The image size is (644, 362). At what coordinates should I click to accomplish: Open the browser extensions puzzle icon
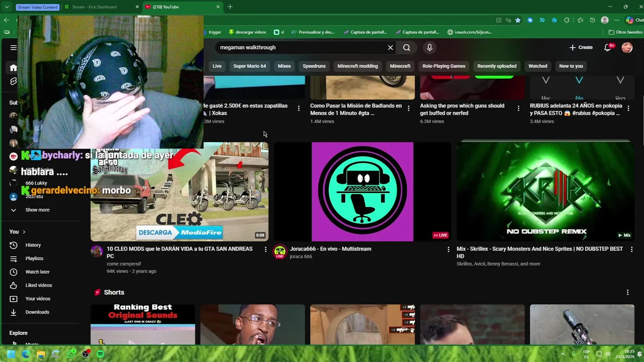[x=567, y=20]
